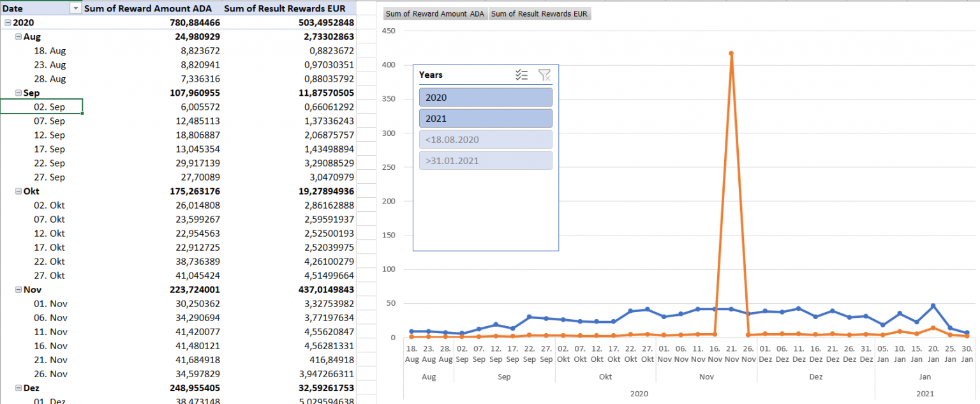The image size is (980, 404).
Task: Deselect 2020 in the Years slicer
Action: tap(486, 97)
